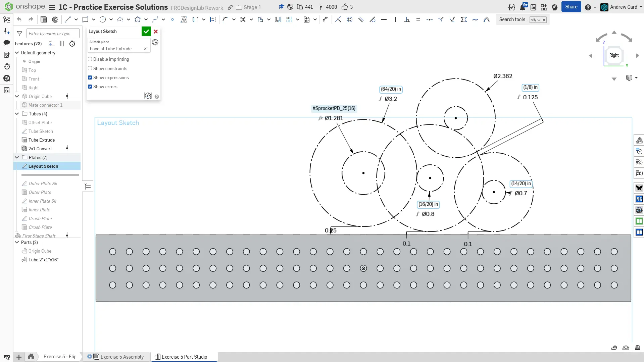Enable the Disable imprinting checkbox
The height and width of the screenshot is (362, 644).
pos(90,59)
